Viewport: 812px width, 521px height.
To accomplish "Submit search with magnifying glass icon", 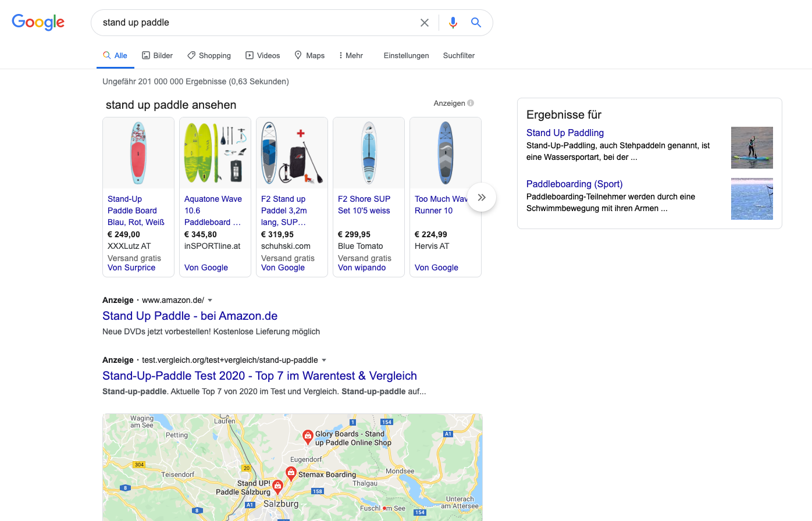I will pos(476,23).
